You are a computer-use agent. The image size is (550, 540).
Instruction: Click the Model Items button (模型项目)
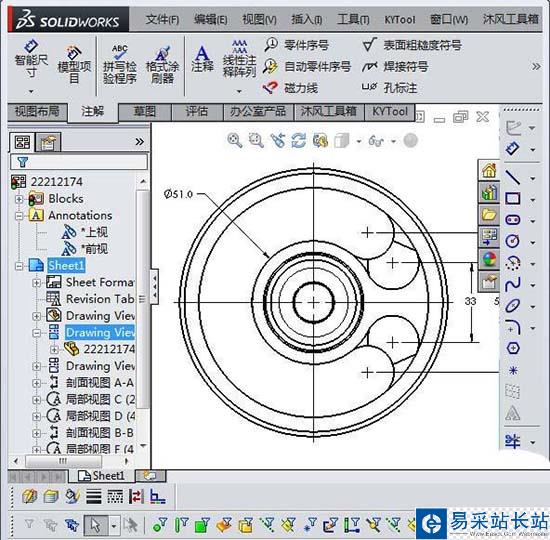coord(74,65)
